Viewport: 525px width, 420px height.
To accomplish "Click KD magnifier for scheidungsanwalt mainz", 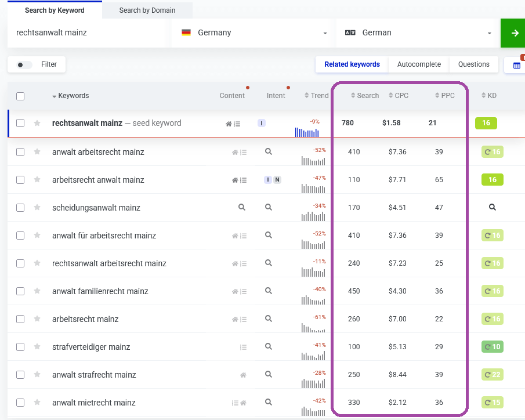I will pos(492,207).
